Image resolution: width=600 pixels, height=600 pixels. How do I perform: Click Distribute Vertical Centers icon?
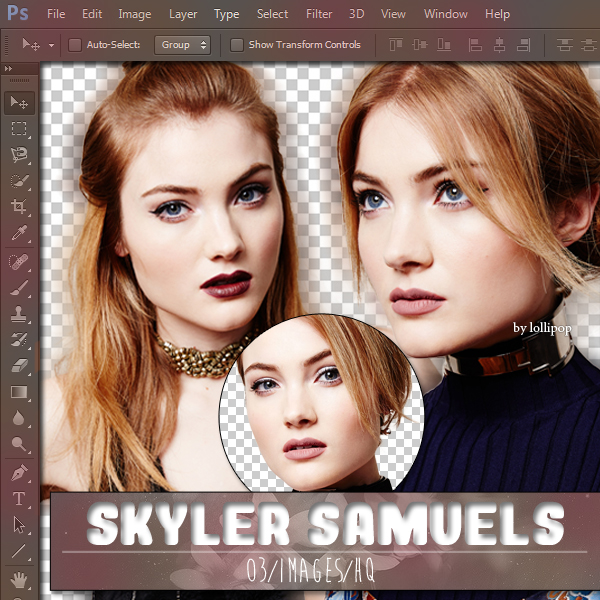pyautogui.click(x=589, y=45)
